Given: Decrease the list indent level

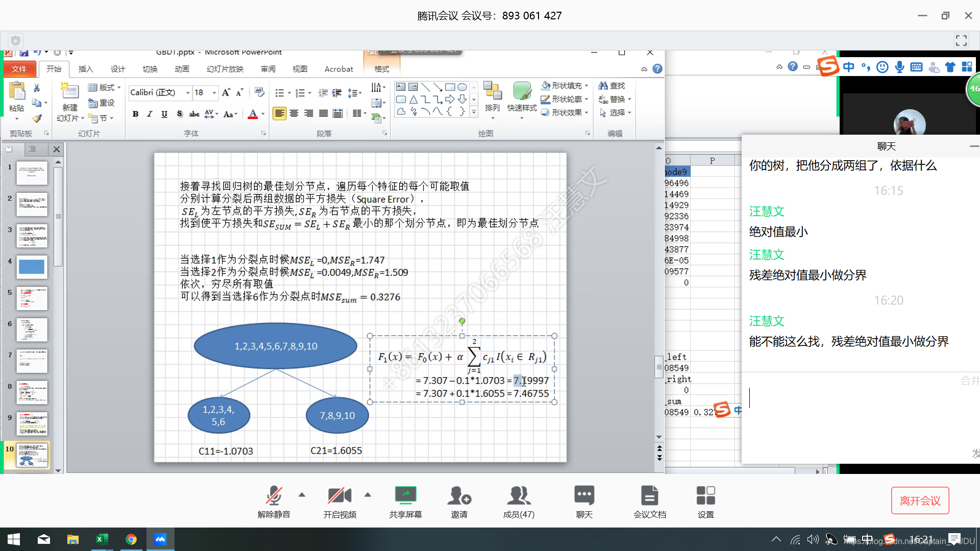Looking at the screenshot, I should point(323,93).
